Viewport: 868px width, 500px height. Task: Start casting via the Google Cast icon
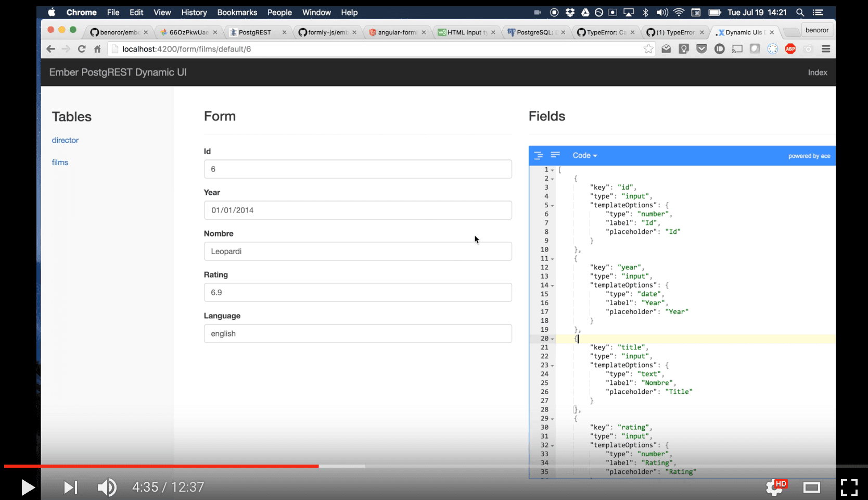tap(737, 48)
